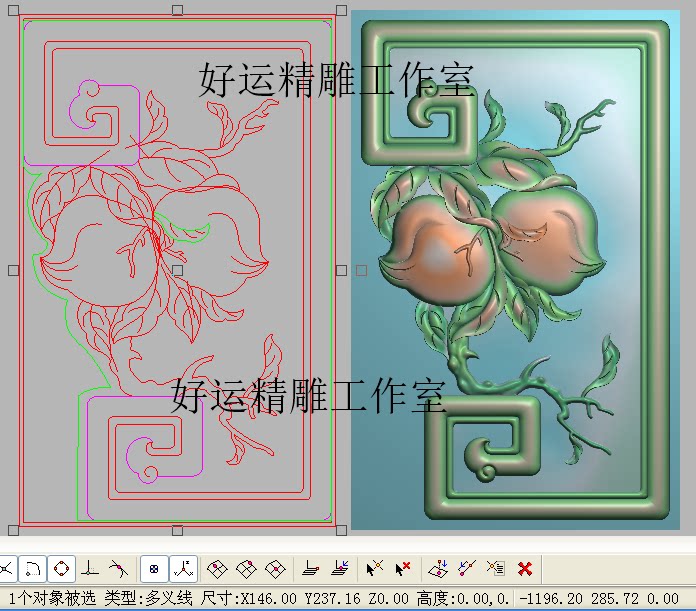This screenshot has width=696, height=611.
Task: Toggle the intersection snap icon
Action: click(6, 569)
